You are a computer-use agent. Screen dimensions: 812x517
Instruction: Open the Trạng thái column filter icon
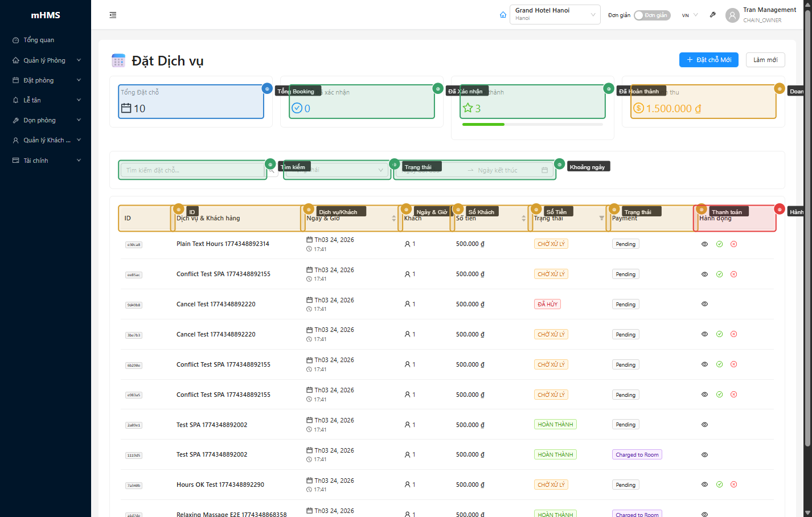601,219
